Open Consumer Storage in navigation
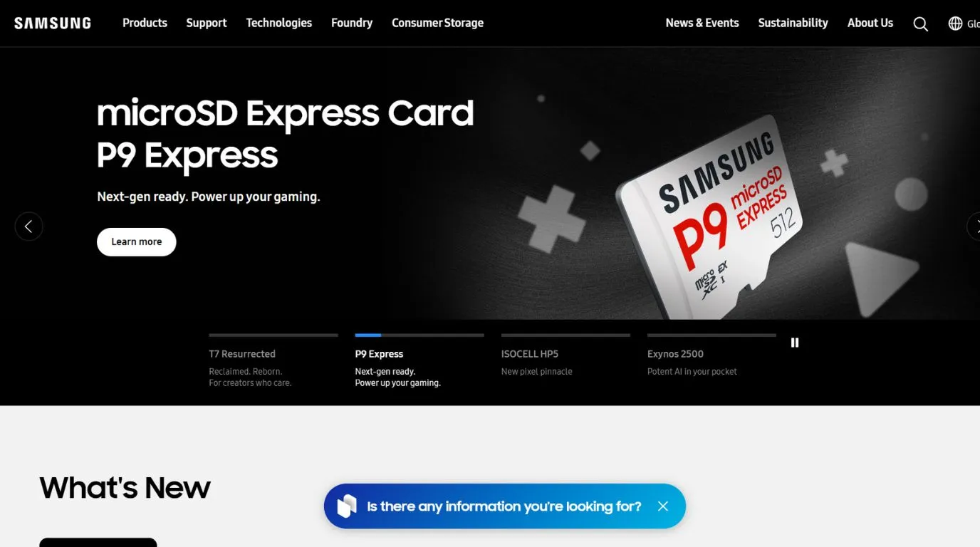This screenshot has width=980, height=547. pyautogui.click(x=437, y=23)
